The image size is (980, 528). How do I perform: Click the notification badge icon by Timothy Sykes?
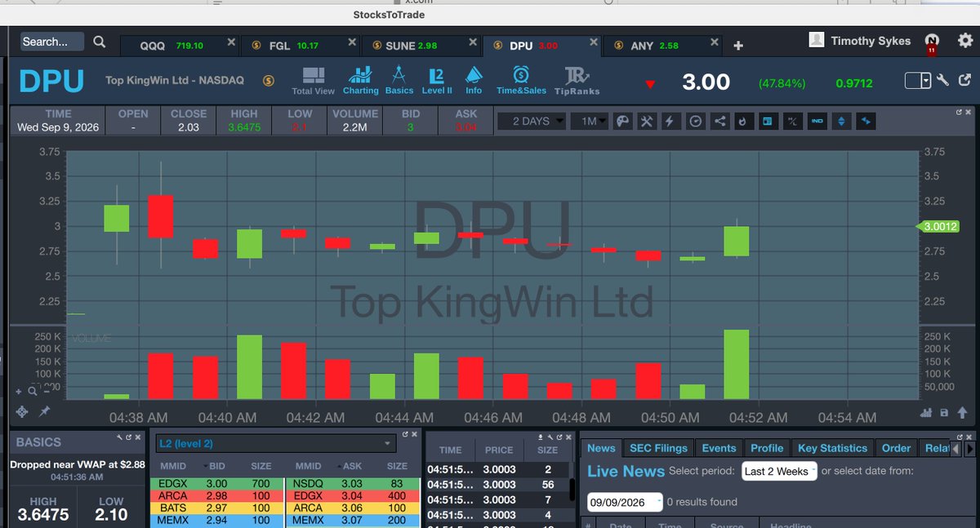coord(932,43)
